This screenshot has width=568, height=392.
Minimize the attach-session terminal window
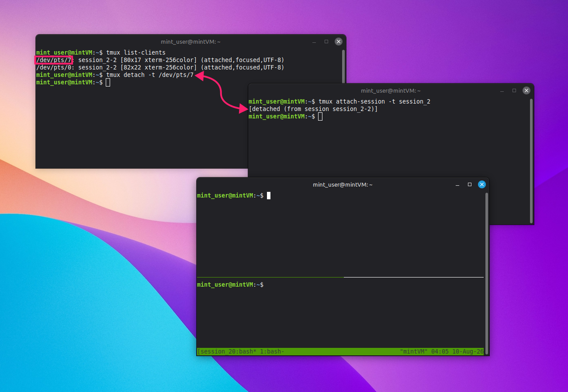coord(502,91)
